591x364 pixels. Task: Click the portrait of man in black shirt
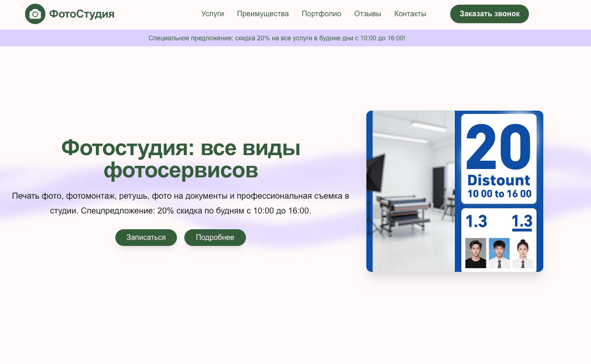(476, 253)
